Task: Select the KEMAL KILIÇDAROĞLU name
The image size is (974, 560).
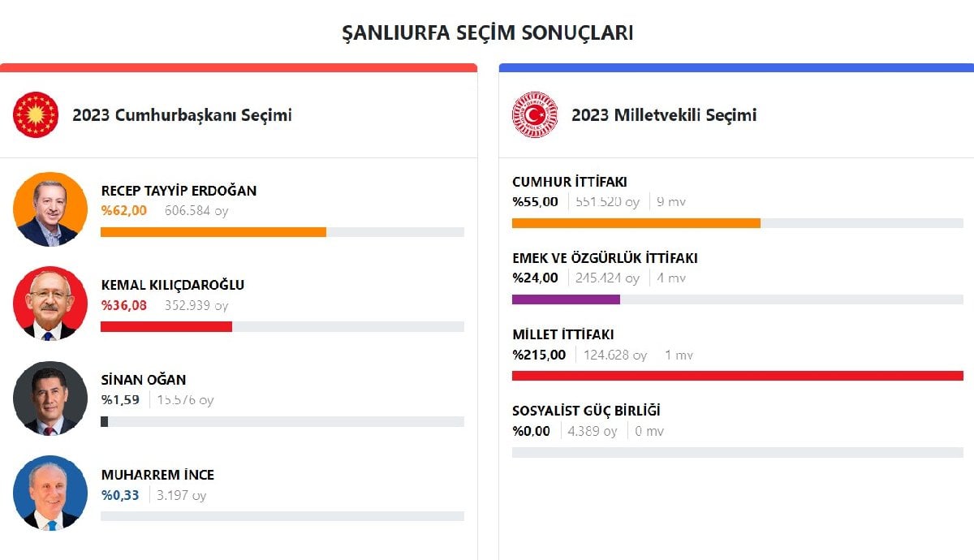Action: [x=172, y=285]
